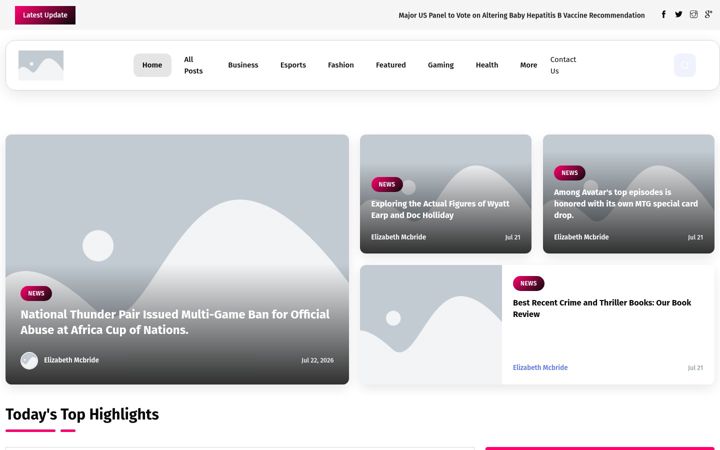
Task: Open the Fashion category menu
Action: [341, 65]
